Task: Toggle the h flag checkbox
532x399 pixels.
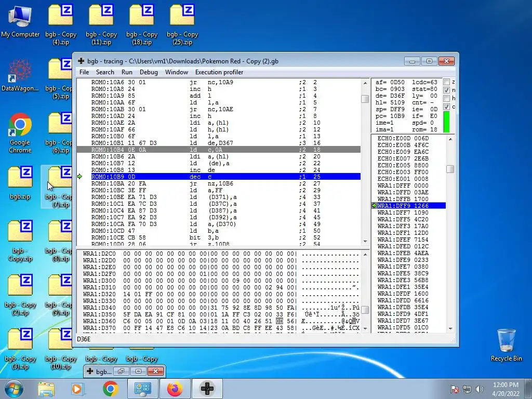Action: tap(446, 98)
